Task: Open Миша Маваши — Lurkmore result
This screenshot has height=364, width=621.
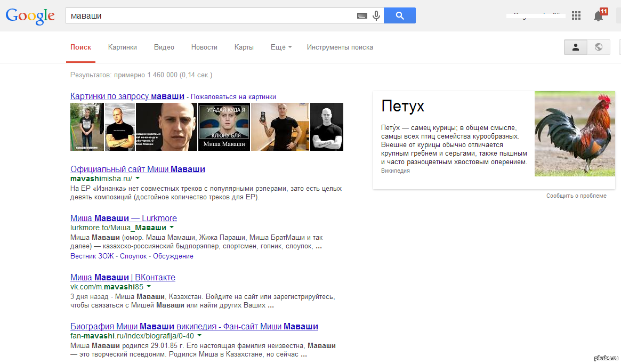Action: pyautogui.click(x=123, y=218)
